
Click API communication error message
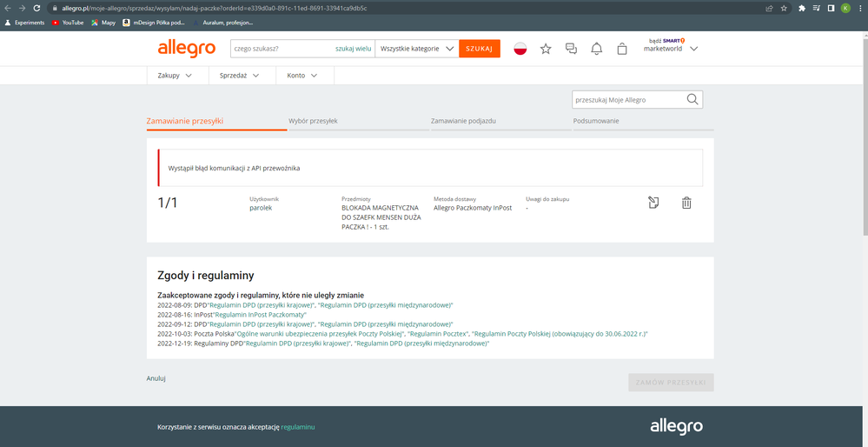pos(234,168)
